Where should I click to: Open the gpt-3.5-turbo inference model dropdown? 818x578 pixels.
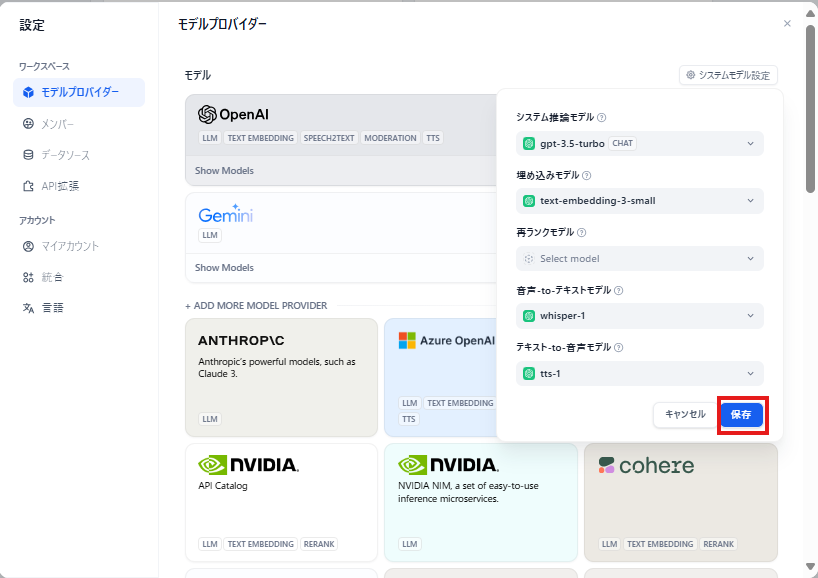pos(640,143)
